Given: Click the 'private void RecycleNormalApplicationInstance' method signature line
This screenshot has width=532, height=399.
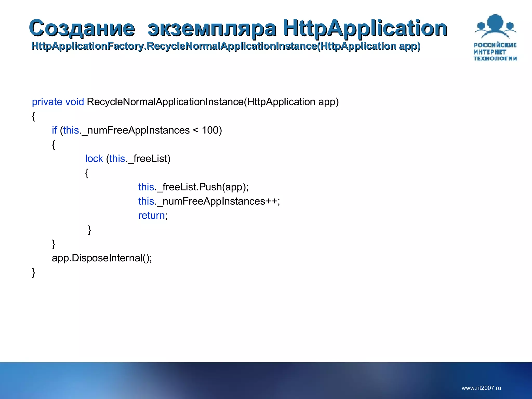Looking at the screenshot, I should (185, 102).
